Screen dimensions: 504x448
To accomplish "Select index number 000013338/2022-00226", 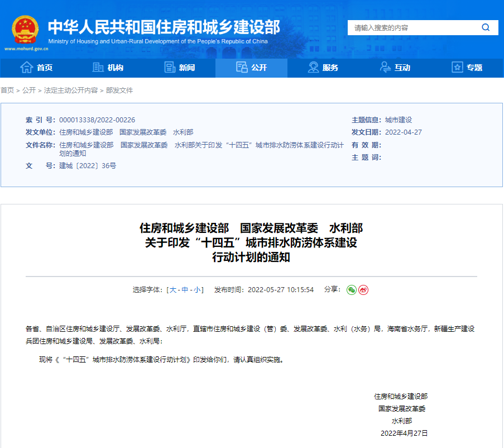I will (97, 120).
